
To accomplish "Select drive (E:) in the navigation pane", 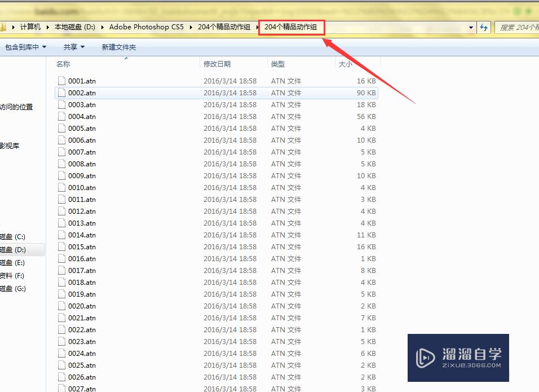I will coord(12,263).
